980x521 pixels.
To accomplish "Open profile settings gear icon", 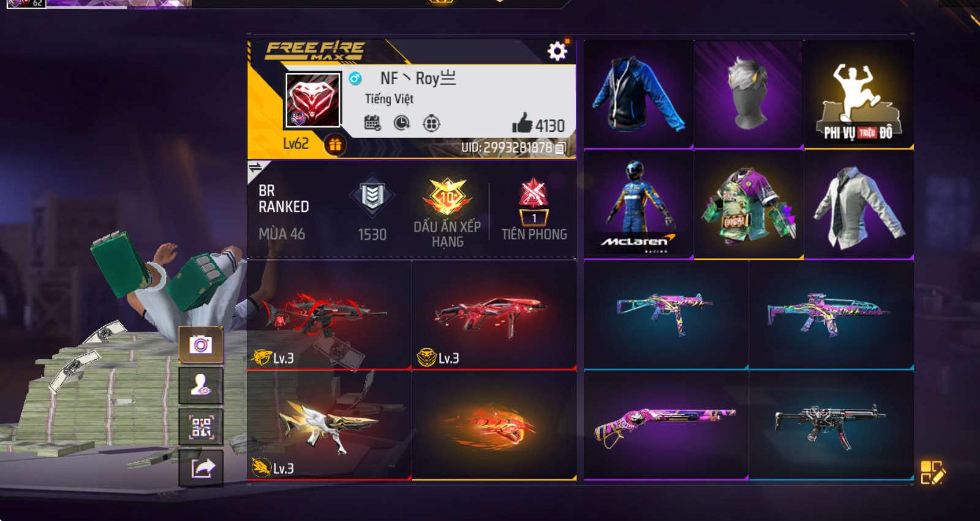I will (557, 51).
